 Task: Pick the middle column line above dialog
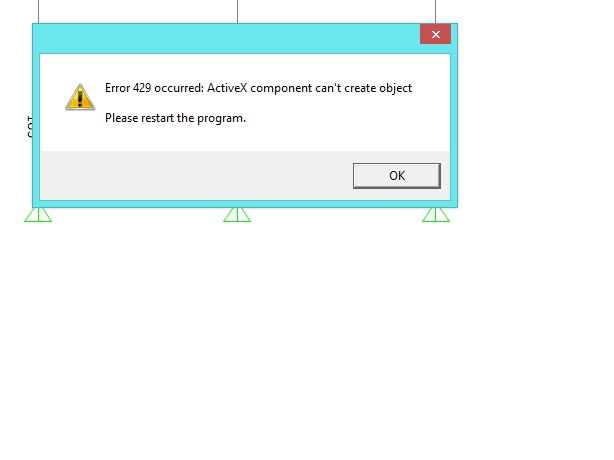237,11
